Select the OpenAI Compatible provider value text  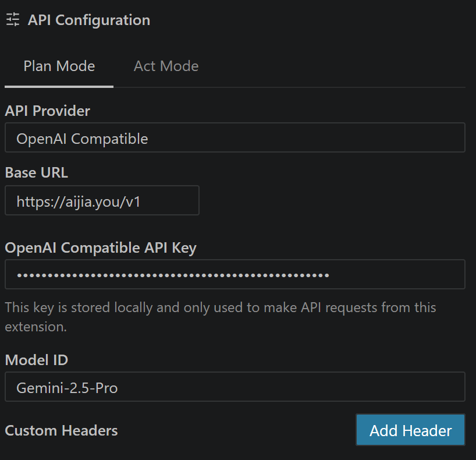point(82,139)
